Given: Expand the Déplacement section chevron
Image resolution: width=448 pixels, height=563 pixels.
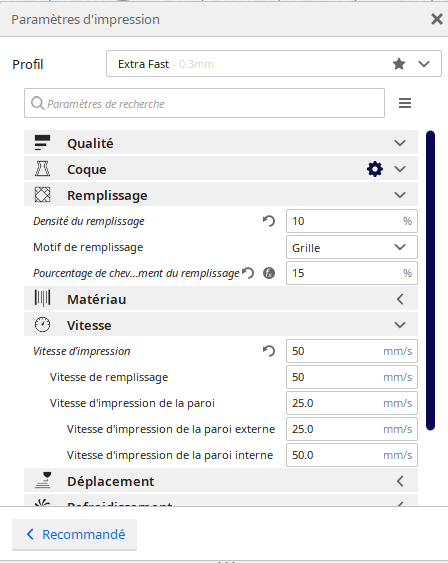Looking at the screenshot, I should [400, 481].
